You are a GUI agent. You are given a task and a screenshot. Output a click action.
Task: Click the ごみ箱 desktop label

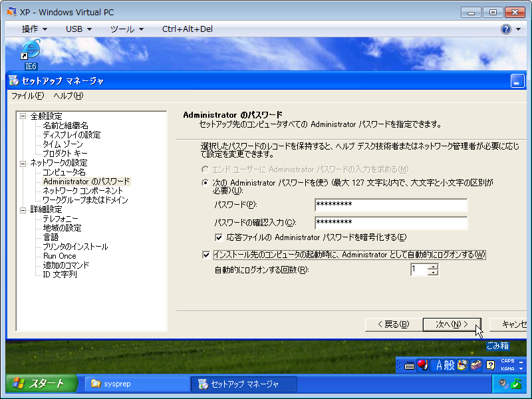click(497, 346)
